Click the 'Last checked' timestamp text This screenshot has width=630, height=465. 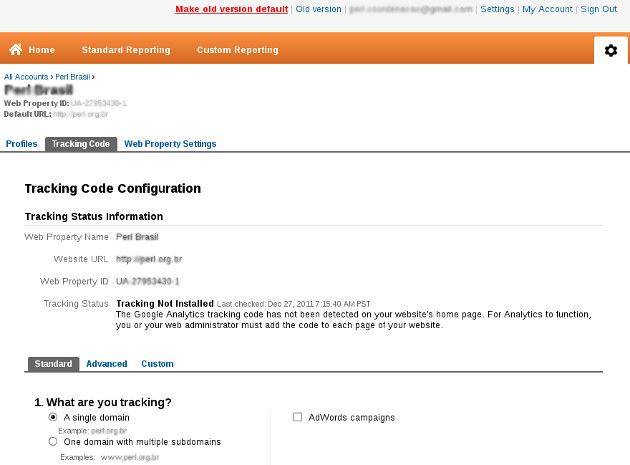(293, 304)
